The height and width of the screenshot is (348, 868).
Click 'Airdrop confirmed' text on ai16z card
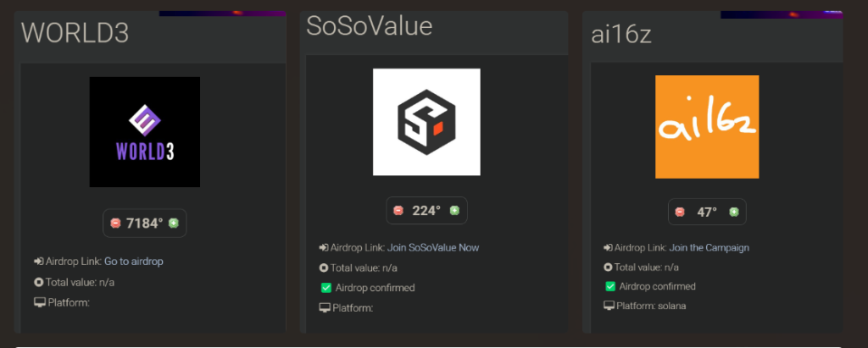click(657, 286)
